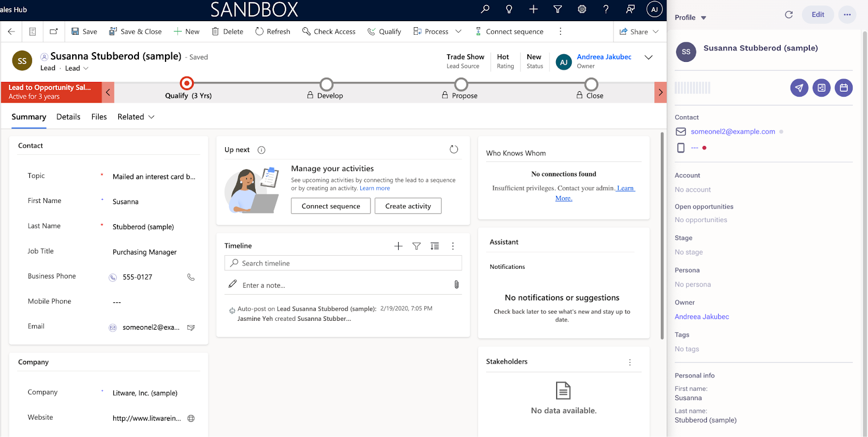Add a timeline record with plus icon
Screen dimensions: 868x437
pos(398,246)
